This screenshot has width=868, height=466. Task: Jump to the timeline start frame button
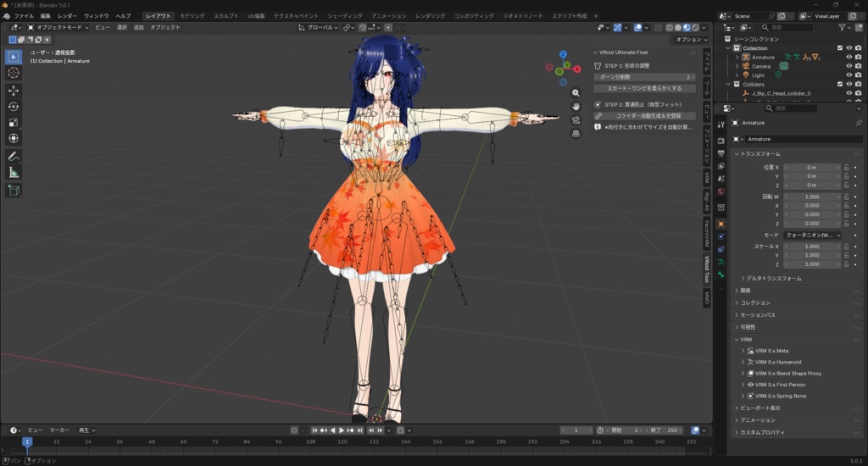click(314, 430)
